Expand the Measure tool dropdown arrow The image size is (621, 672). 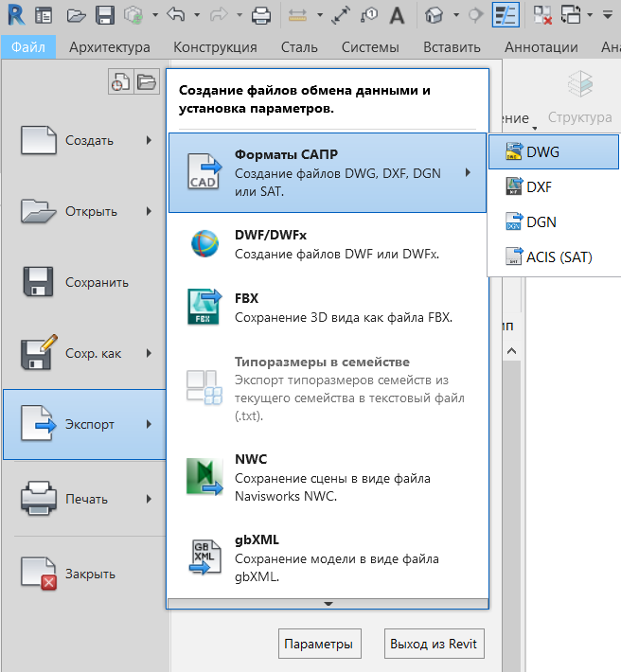click(x=320, y=15)
